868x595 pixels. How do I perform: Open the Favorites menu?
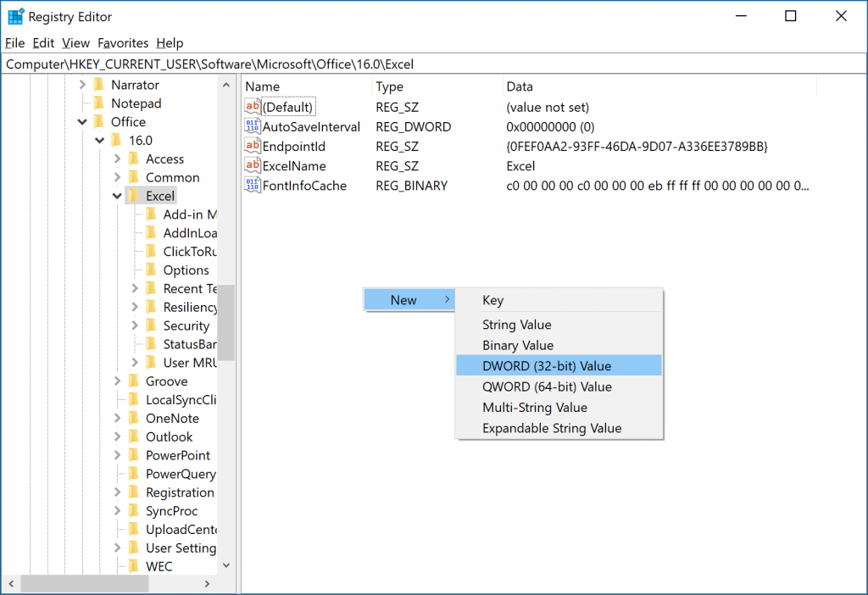click(x=123, y=42)
